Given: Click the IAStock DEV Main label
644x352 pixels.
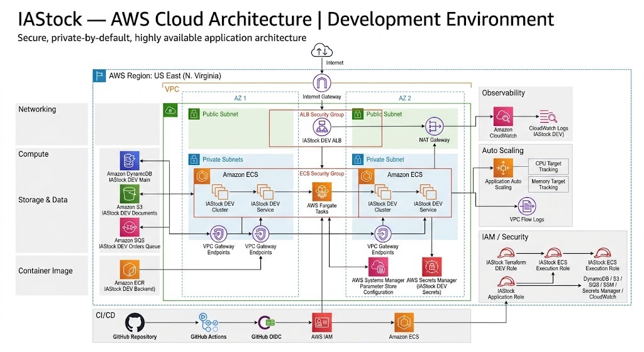Looking at the screenshot, I should pyautogui.click(x=130, y=179).
